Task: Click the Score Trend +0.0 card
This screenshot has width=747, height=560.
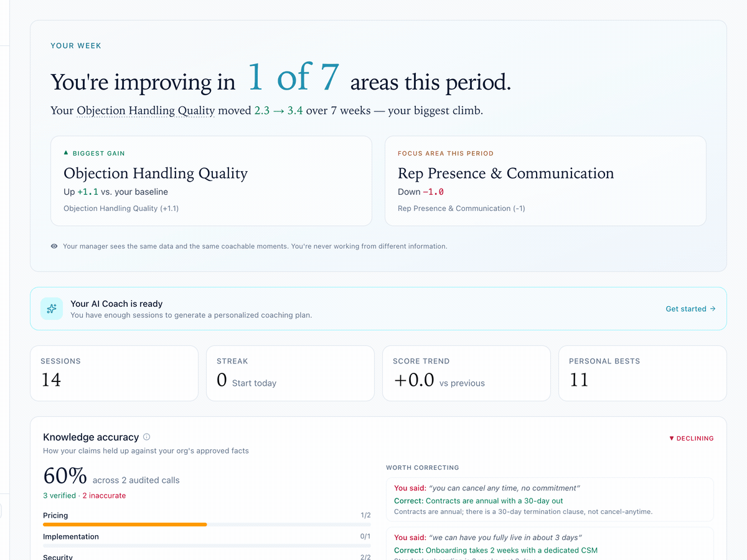Action: pos(466,373)
